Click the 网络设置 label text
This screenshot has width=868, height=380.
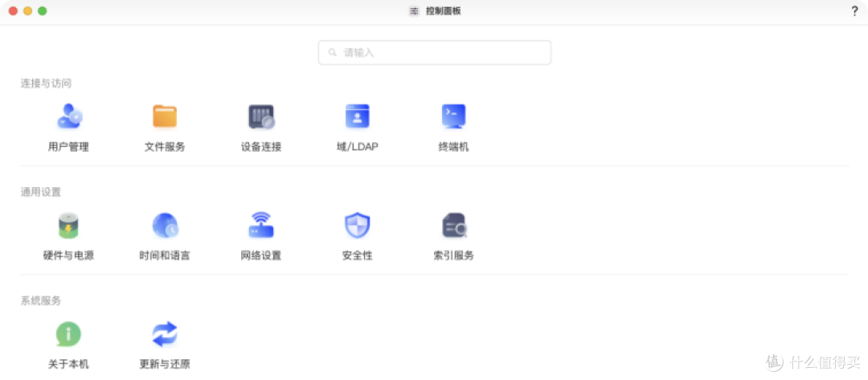[260, 255]
